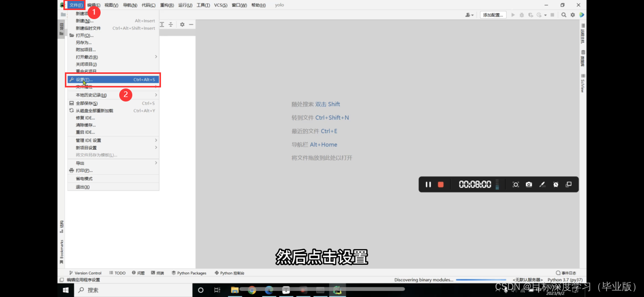Open the 视图(V) menu
The height and width of the screenshot is (297, 644).
coord(111,5)
